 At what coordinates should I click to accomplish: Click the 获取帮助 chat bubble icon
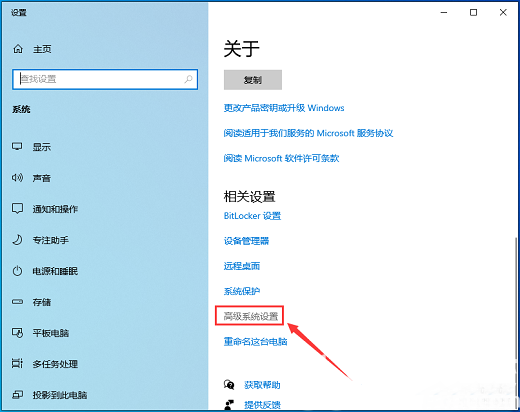point(229,385)
